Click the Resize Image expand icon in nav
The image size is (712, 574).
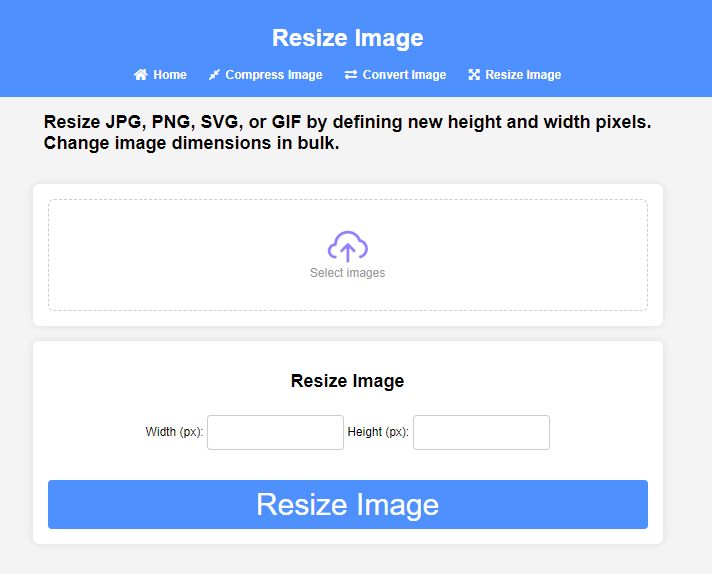474,74
